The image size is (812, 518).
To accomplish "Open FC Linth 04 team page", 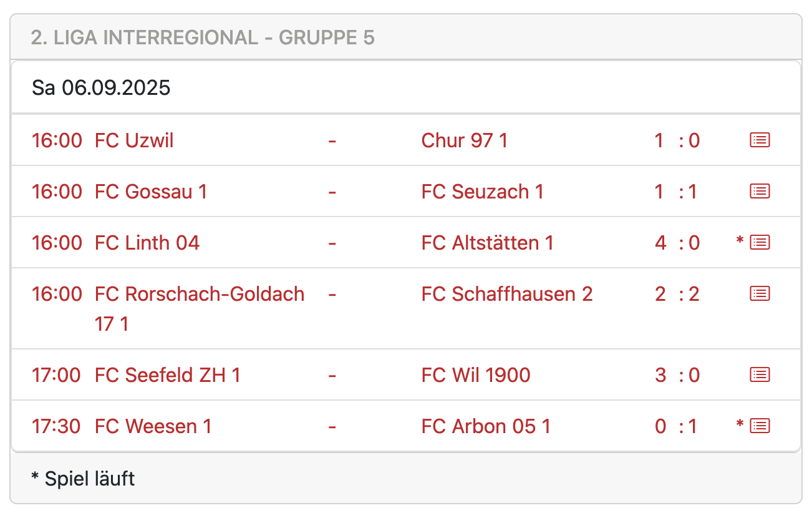I will [x=147, y=243].
